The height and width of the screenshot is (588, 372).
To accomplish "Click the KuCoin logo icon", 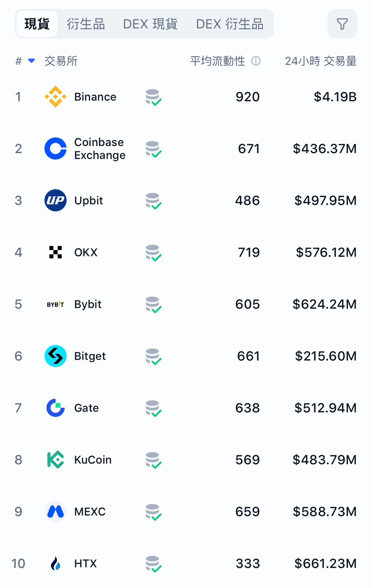I will (x=56, y=460).
